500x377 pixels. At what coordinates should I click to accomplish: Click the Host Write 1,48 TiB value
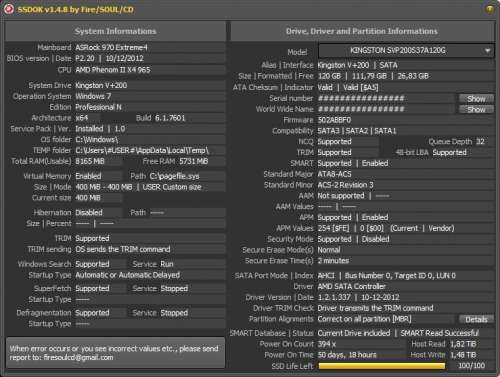[464, 355]
